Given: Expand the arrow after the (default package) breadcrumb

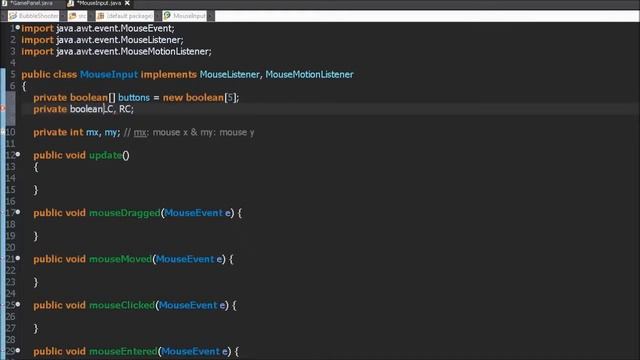Looking at the screenshot, I should 158,16.
